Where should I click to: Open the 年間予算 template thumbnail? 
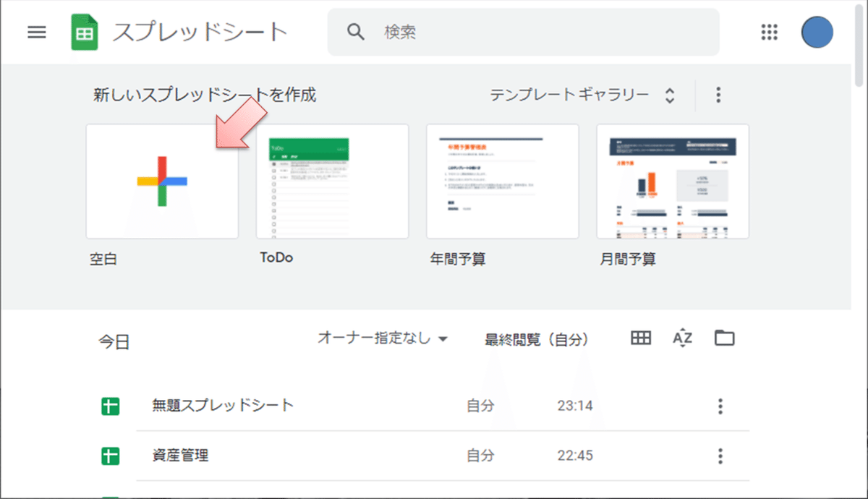(503, 182)
